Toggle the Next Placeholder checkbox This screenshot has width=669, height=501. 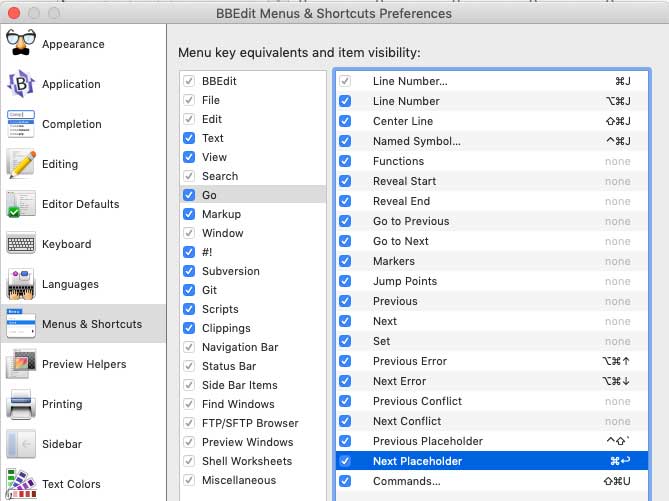click(x=345, y=461)
